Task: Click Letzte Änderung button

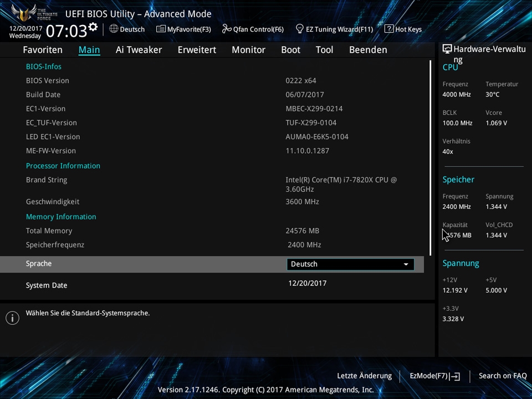Action: [365, 376]
